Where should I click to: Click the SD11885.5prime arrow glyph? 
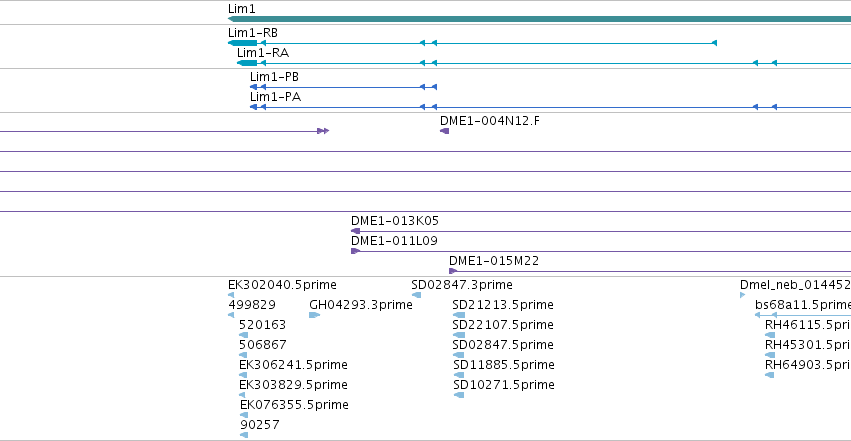[x=459, y=375]
